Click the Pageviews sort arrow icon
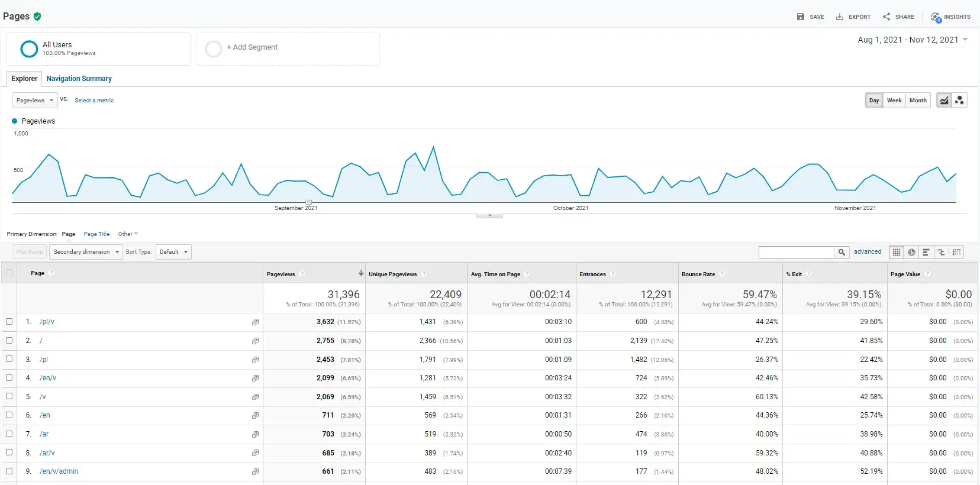Viewport: 980px width, 485px height. point(360,273)
